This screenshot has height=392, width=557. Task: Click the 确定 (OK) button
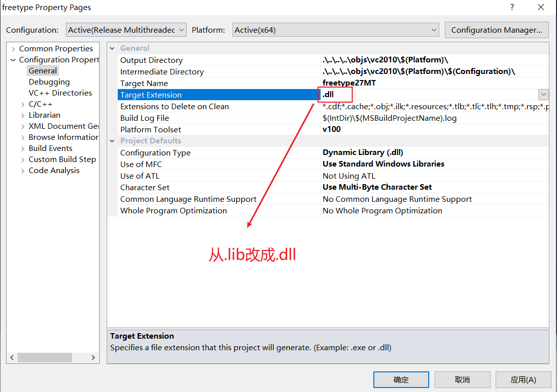401,380
